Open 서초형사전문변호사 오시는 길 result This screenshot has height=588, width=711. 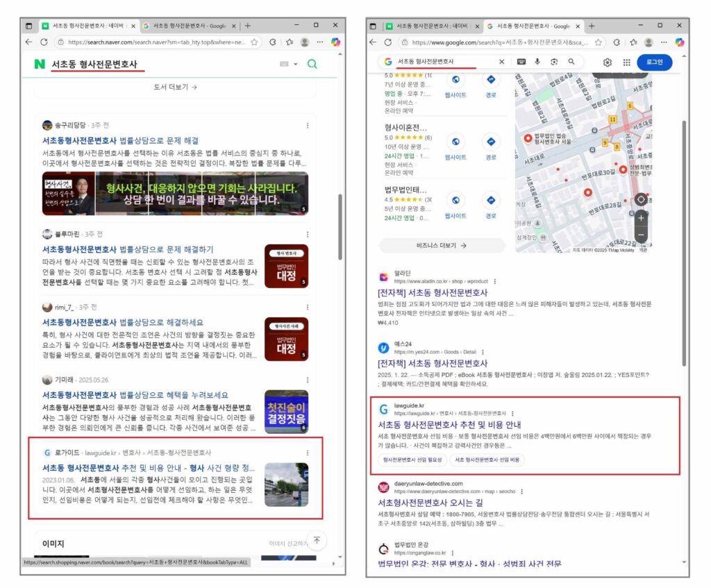point(430,503)
